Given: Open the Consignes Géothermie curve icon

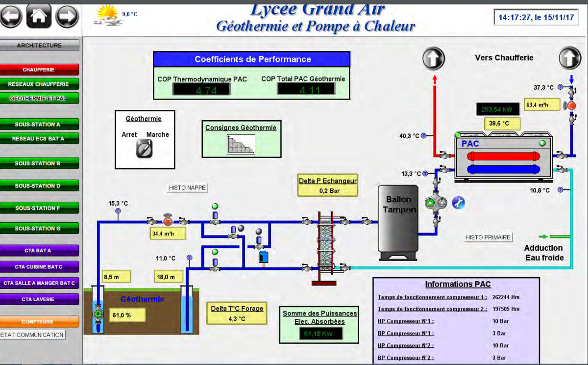Looking at the screenshot, I should (241, 144).
